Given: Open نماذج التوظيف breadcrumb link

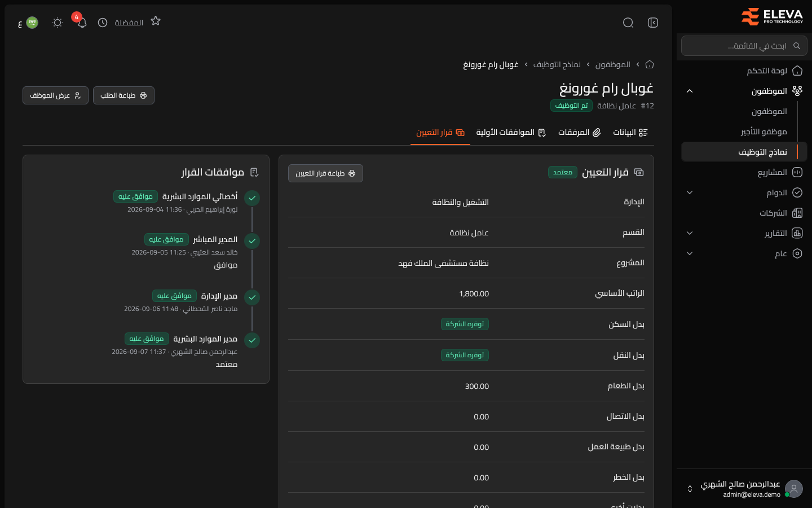Looking at the screenshot, I should (x=557, y=64).
